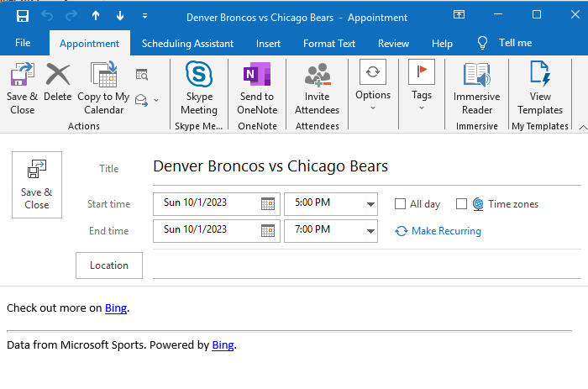Expand the Forward dropdown arrow
This screenshot has height=389, width=588.
point(156,100)
